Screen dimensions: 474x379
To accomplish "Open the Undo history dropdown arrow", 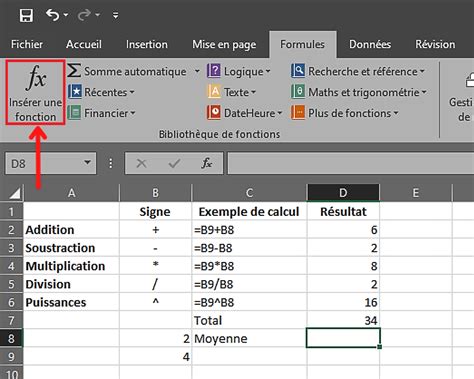I will (x=66, y=15).
